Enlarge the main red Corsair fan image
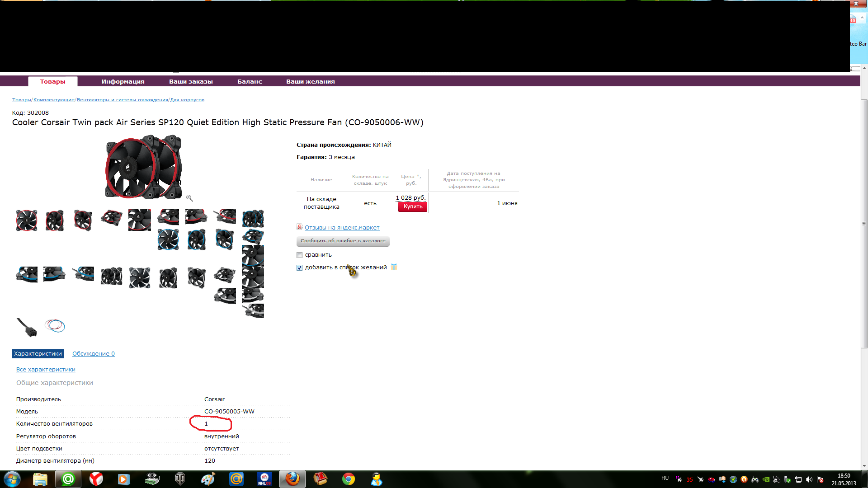The image size is (868, 488). [x=143, y=167]
